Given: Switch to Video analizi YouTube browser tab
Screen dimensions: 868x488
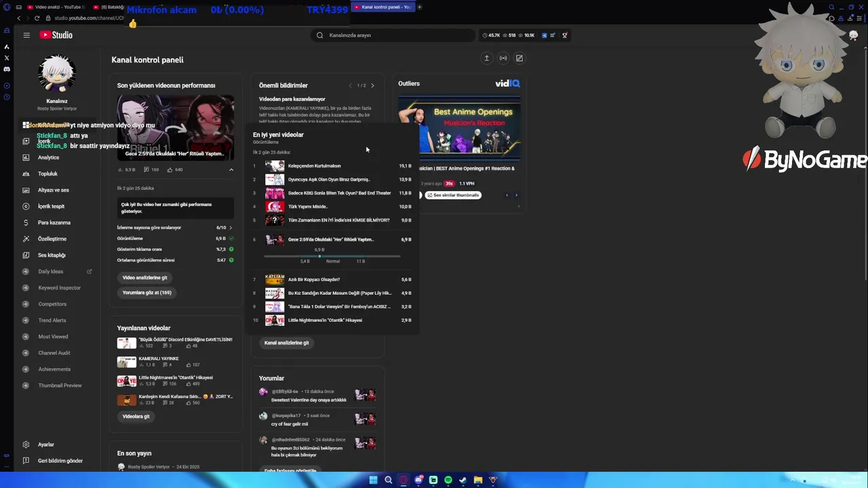Looking at the screenshot, I should (x=56, y=7).
